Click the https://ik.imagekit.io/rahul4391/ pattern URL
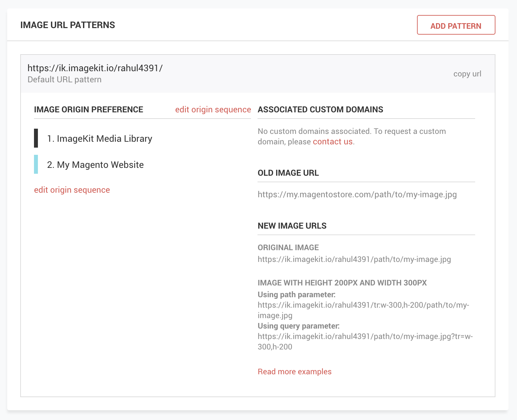 click(x=95, y=68)
